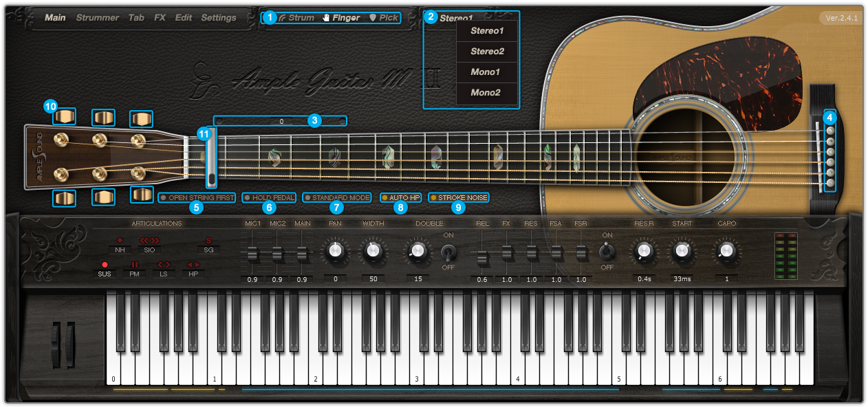Viewport: 868px width, 407px height.
Task: Click the lower tuning peg farthest from nut
Action: (x=65, y=198)
